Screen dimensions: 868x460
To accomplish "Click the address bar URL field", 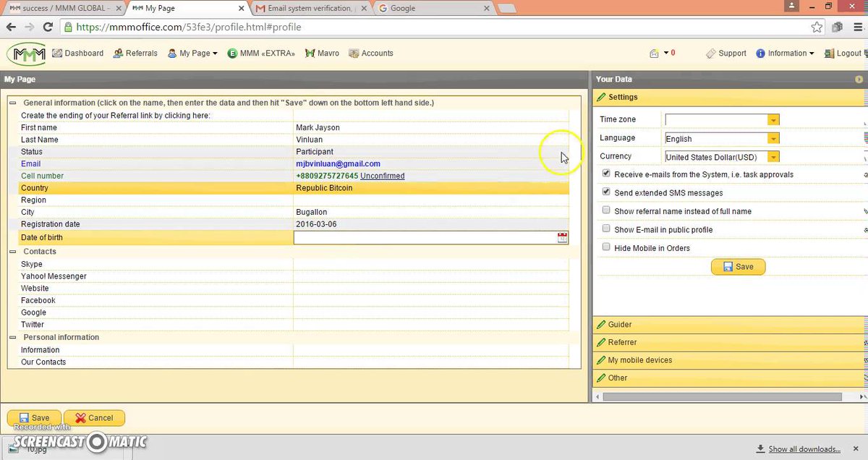I will (434, 27).
